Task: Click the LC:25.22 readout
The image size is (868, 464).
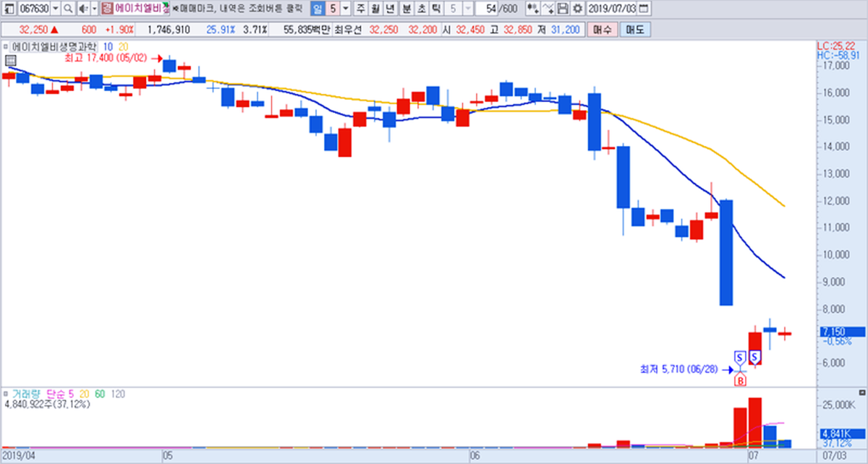Action: click(x=838, y=46)
